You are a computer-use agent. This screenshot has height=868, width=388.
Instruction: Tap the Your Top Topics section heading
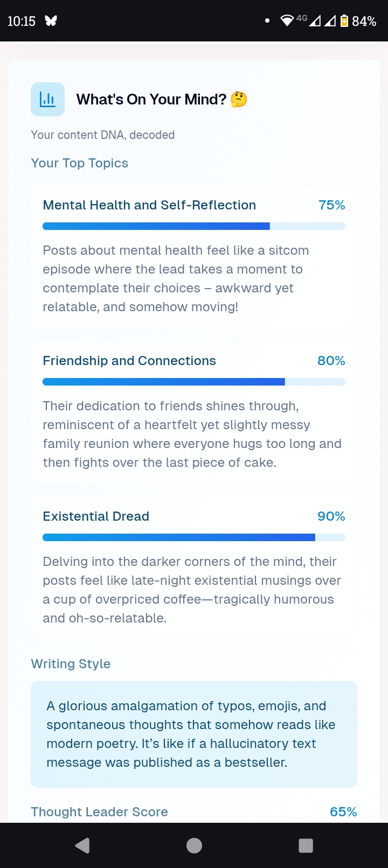pyautogui.click(x=80, y=163)
